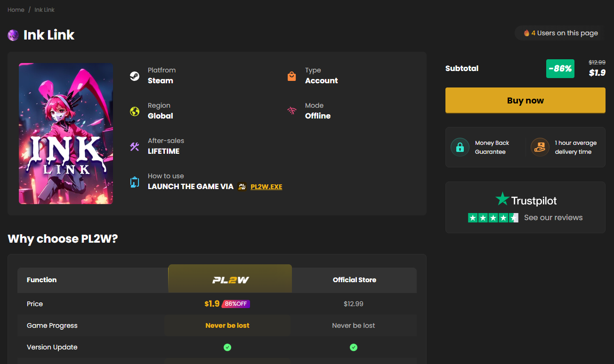Click the Trustpilot green star logo
This screenshot has width=614, height=364.
coord(502,199)
